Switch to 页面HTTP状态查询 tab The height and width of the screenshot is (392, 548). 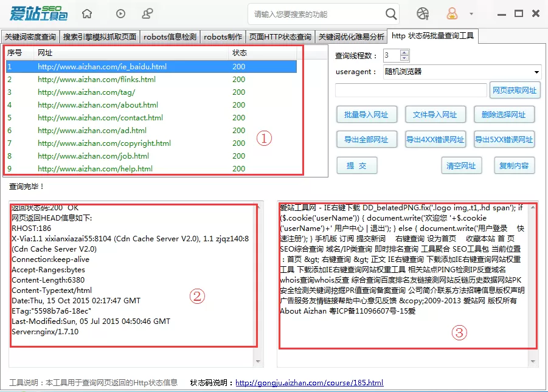(280, 36)
